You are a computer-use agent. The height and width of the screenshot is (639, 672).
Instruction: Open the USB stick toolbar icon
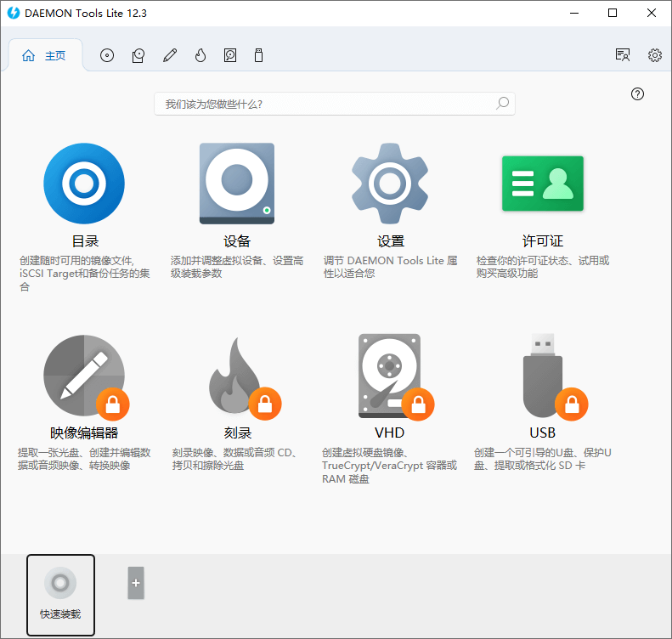point(258,55)
